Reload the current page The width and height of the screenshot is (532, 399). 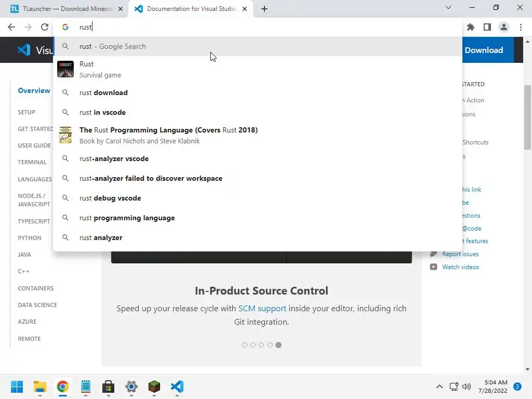[x=45, y=27]
